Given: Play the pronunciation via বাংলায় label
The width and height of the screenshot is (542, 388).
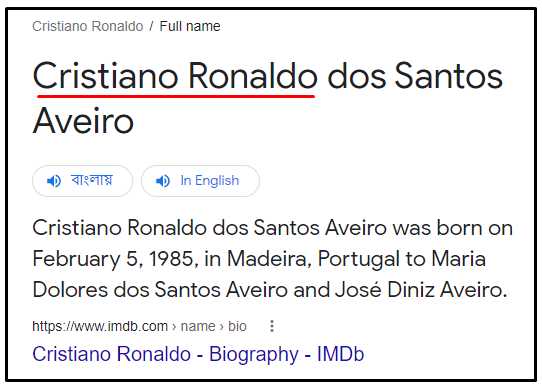Looking at the screenshot, I should pos(92,180).
